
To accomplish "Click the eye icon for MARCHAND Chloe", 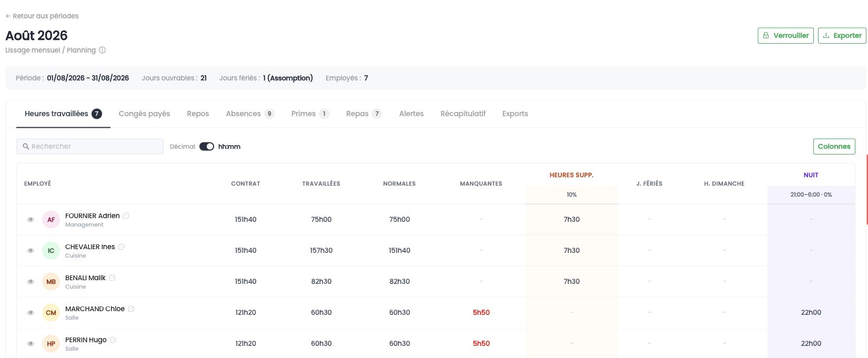I will 31,313.
